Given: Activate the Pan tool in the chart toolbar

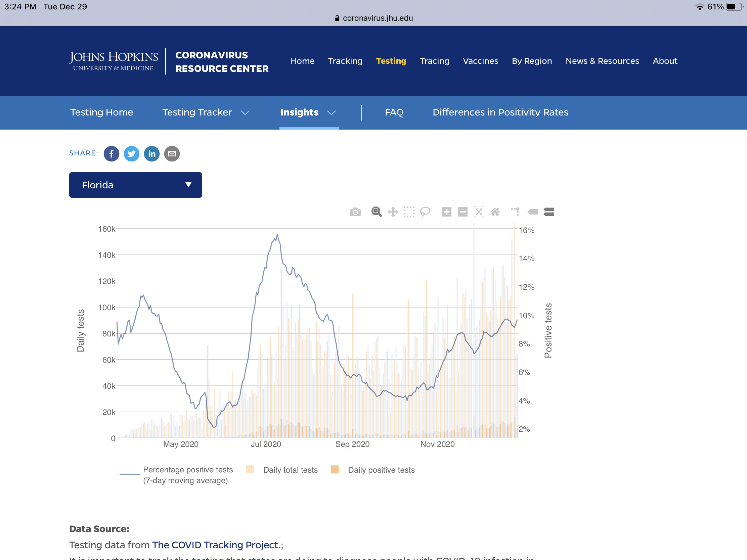Looking at the screenshot, I should click(x=393, y=212).
